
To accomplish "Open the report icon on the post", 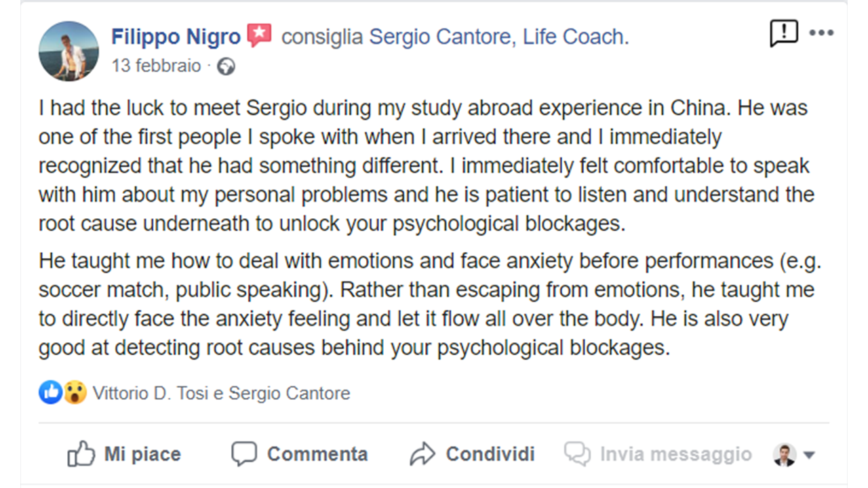I will [x=784, y=32].
